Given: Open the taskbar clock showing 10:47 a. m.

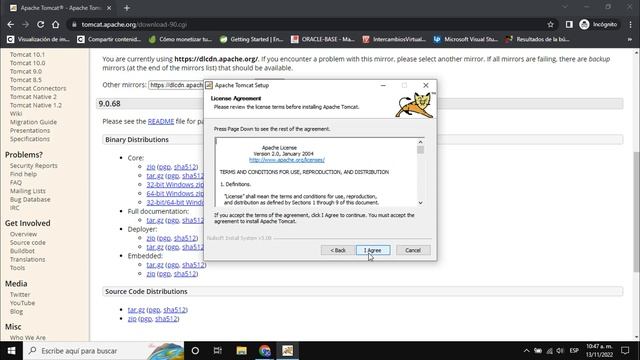Looking at the screenshot, I should point(600,351).
